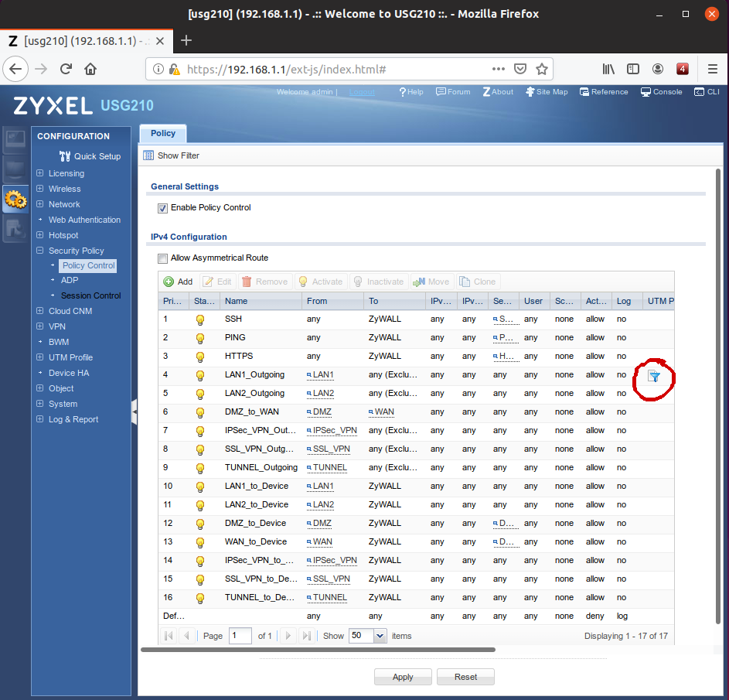The width and height of the screenshot is (729, 700).
Task: Open the Help link
Action: [x=411, y=92]
